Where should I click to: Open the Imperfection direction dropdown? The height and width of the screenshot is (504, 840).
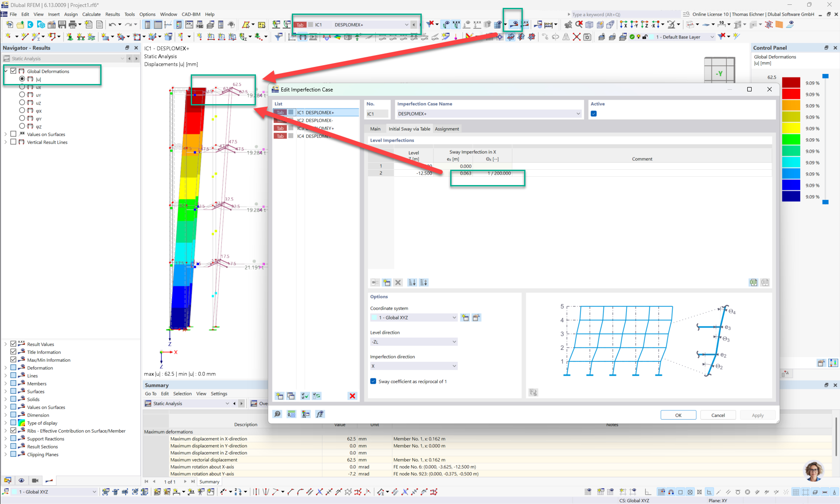pos(413,366)
